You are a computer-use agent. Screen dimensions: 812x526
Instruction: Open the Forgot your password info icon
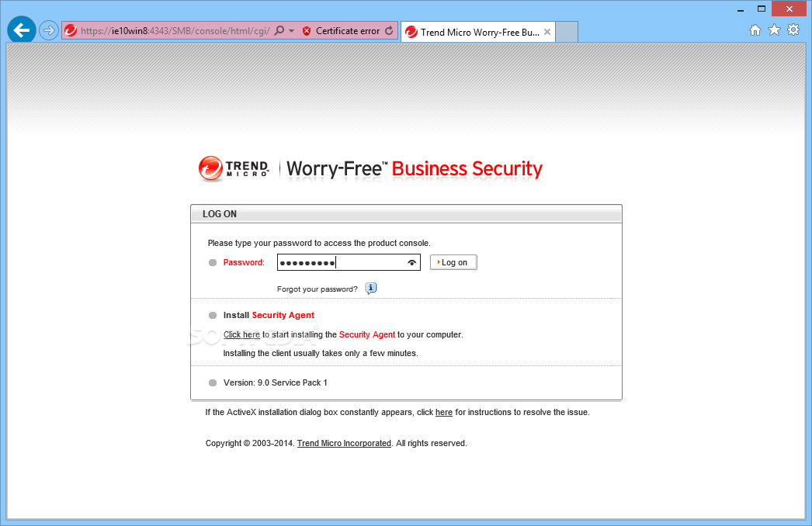pyautogui.click(x=371, y=289)
